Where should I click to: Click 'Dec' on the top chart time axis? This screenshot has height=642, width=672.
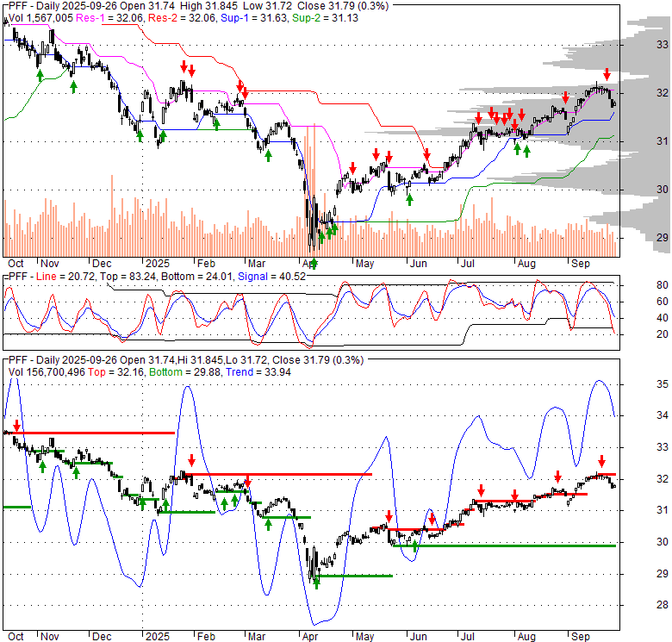[102, 264]
